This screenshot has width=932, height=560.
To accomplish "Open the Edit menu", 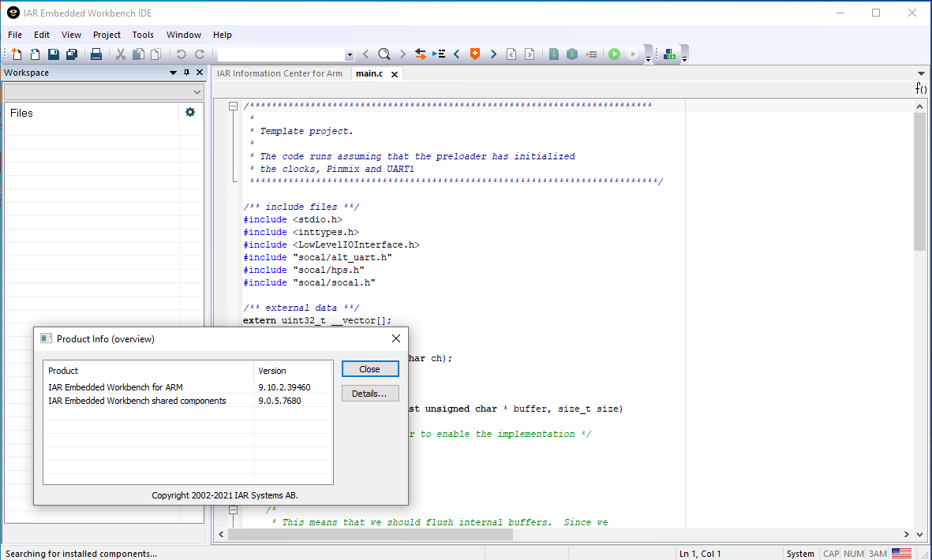I will 42,35.
